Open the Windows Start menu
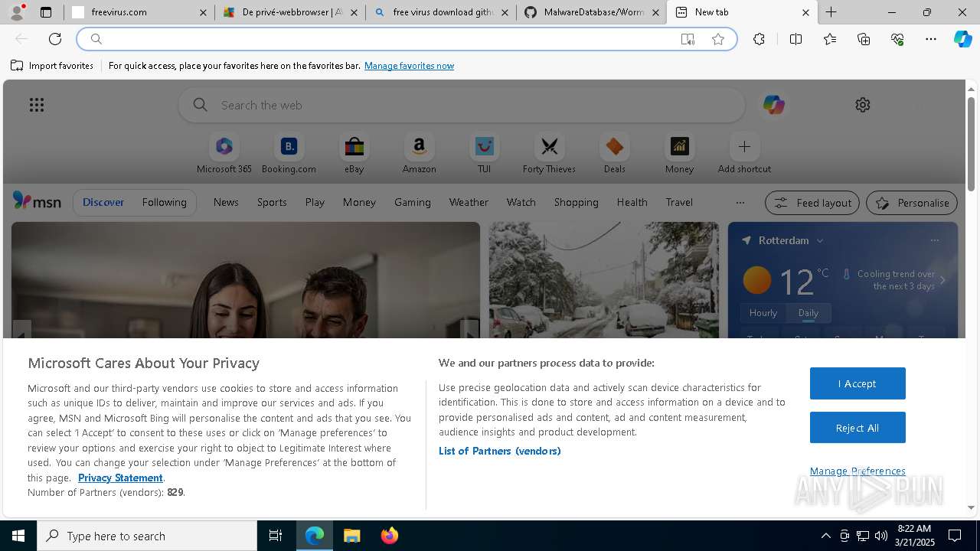The image size is (980, 551). point(18,536)
